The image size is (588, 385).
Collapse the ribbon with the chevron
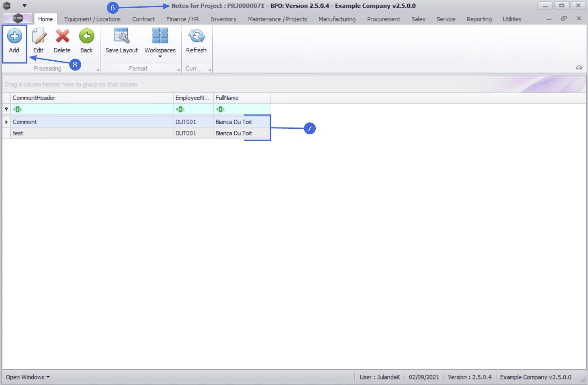click(x=579, y=67)
